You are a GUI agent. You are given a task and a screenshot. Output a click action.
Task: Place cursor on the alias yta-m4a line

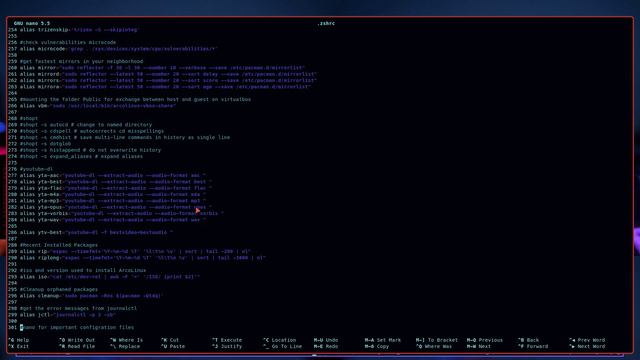click(x=113, y=194)
